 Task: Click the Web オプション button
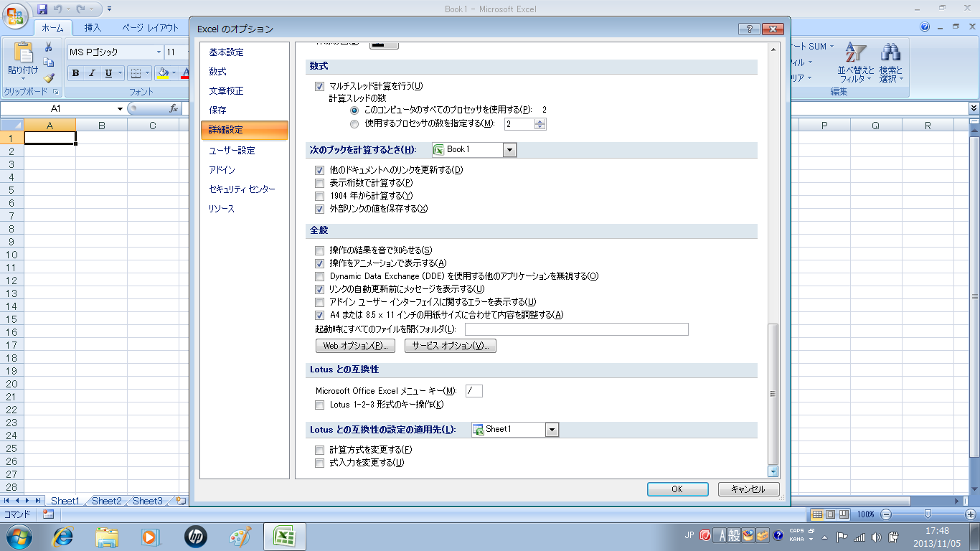click(x=355, y=346)
